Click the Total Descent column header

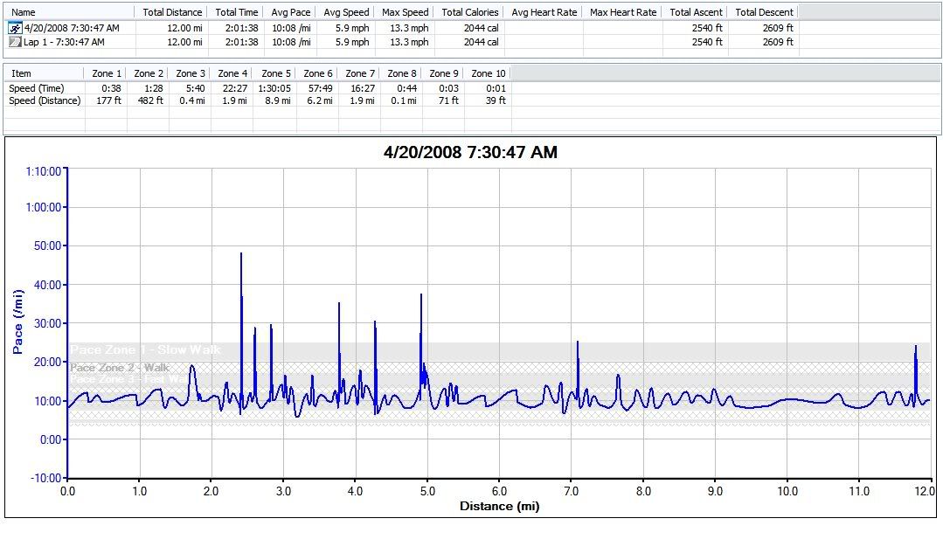click(764, 12)
